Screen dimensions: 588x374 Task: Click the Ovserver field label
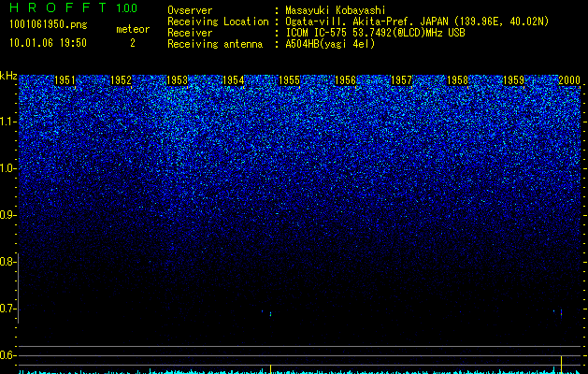click(190, 10)
